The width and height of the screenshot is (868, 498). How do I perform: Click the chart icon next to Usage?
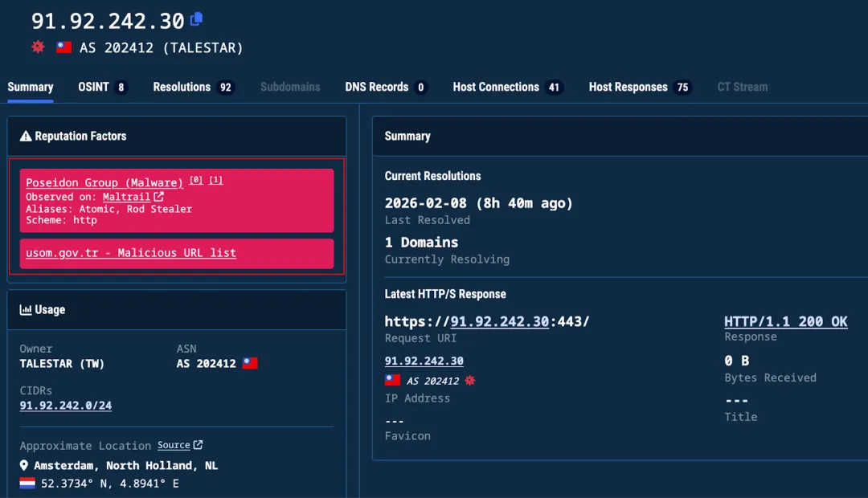26,310
